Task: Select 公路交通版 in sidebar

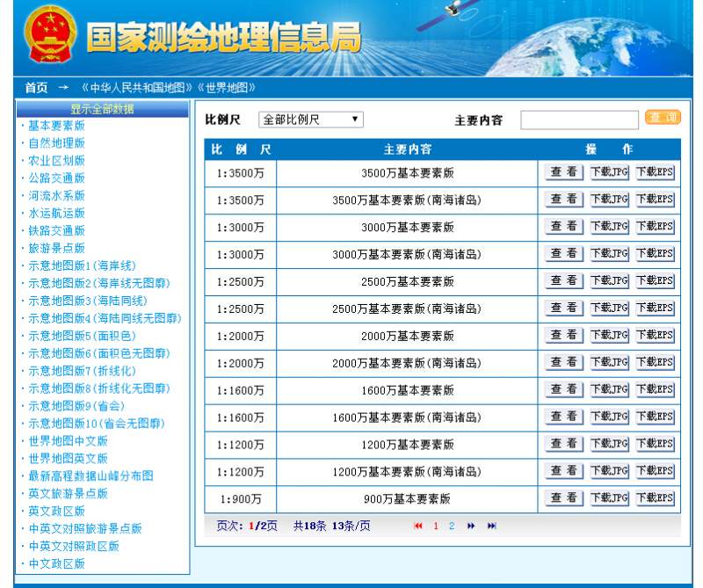Action: coord(56,178)
